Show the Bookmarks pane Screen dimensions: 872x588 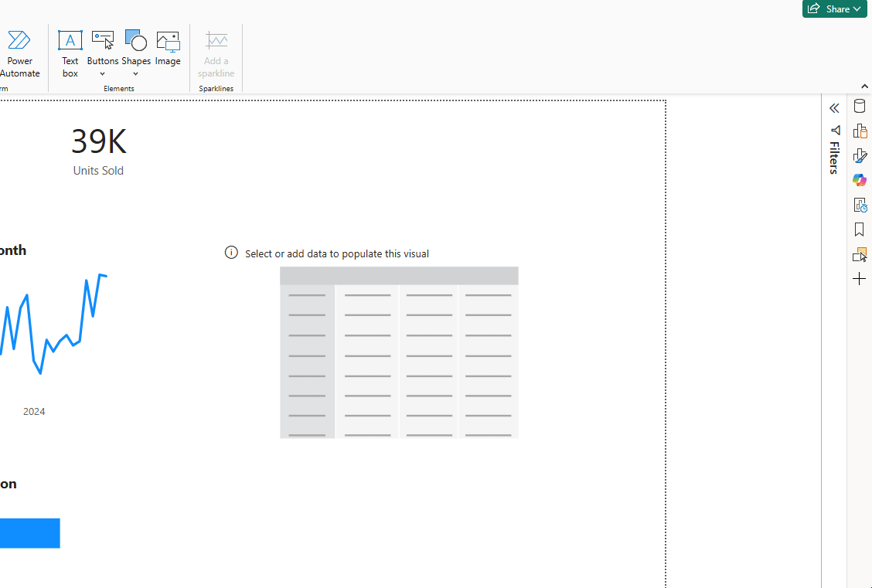click(859, 229)
